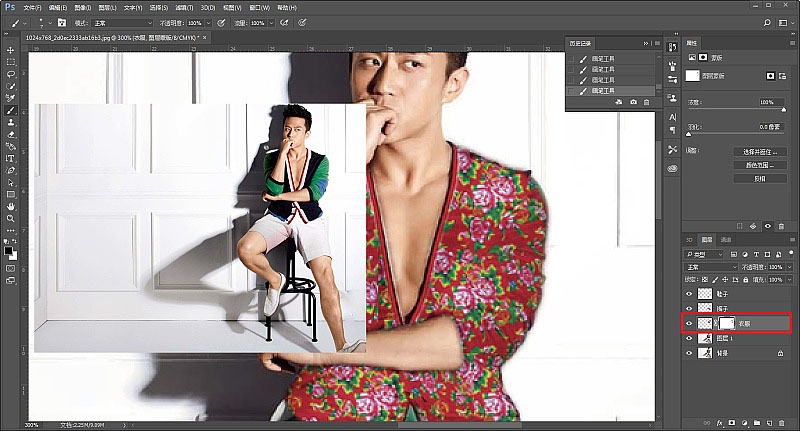
Task: Select the Hand tool
Action: point(10,207)
